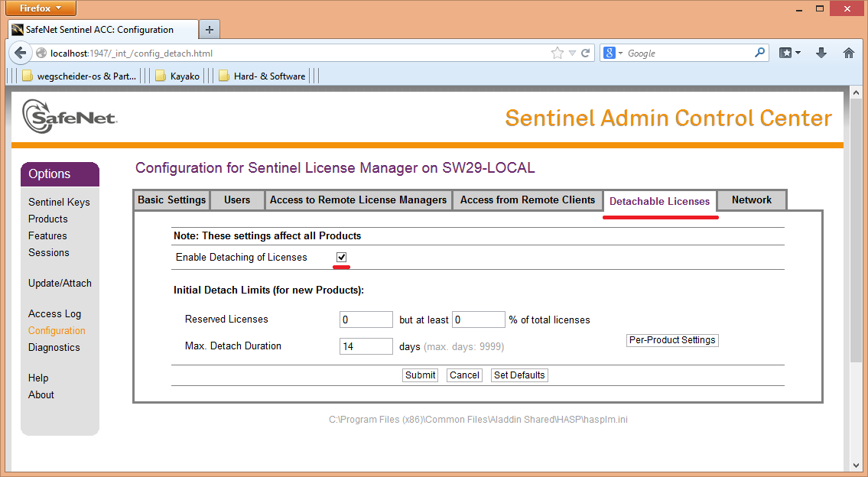Open a new tab with the plus button
Image resolution: width=868 pixels, height=477 pixels.
(x=210, y=30)
